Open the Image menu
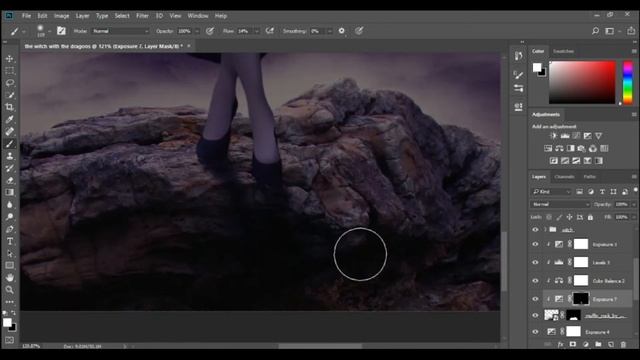 point(62,16)
